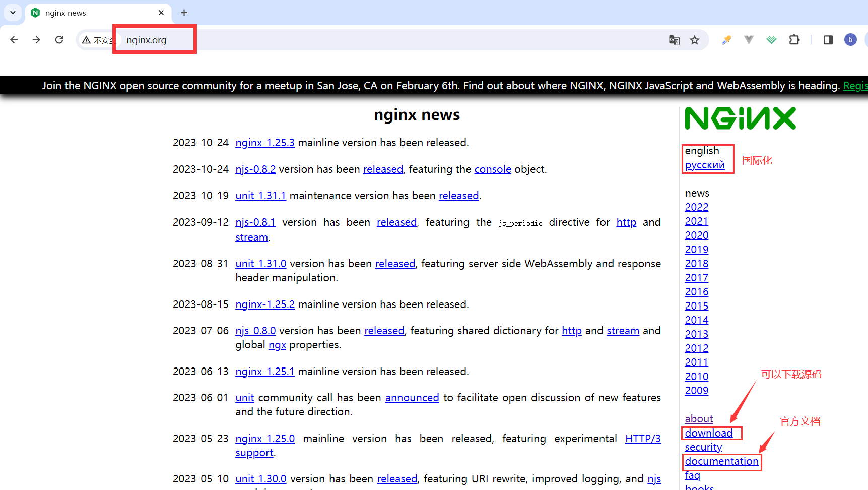Click http link in the 2023-09-12 entry
The image size is (868, 490).
point(626,222)
